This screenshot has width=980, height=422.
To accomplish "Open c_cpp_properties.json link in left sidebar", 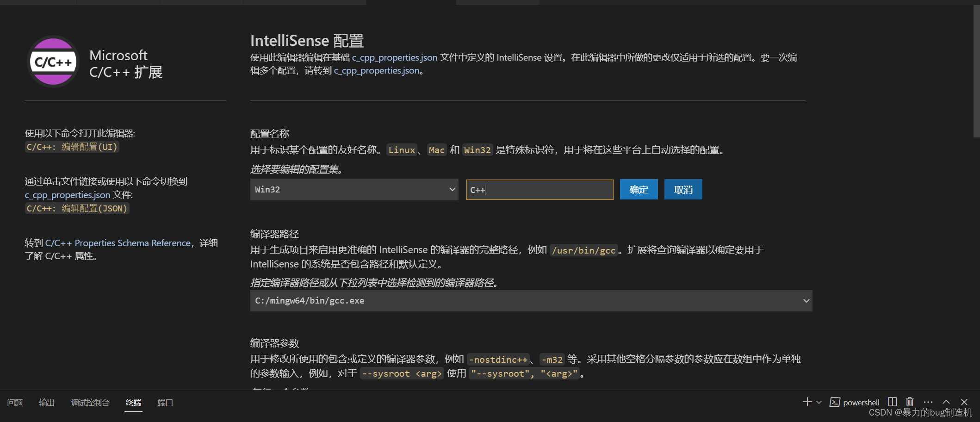I will point(68,195).
